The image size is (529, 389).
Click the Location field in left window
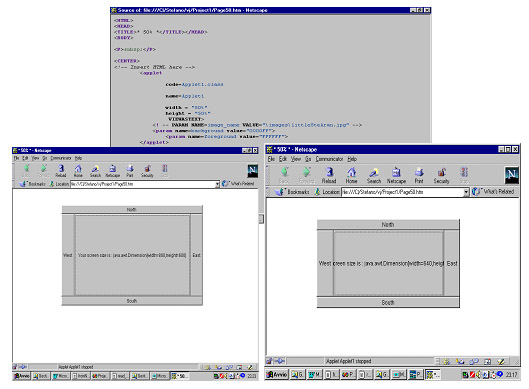coord(143,184)
